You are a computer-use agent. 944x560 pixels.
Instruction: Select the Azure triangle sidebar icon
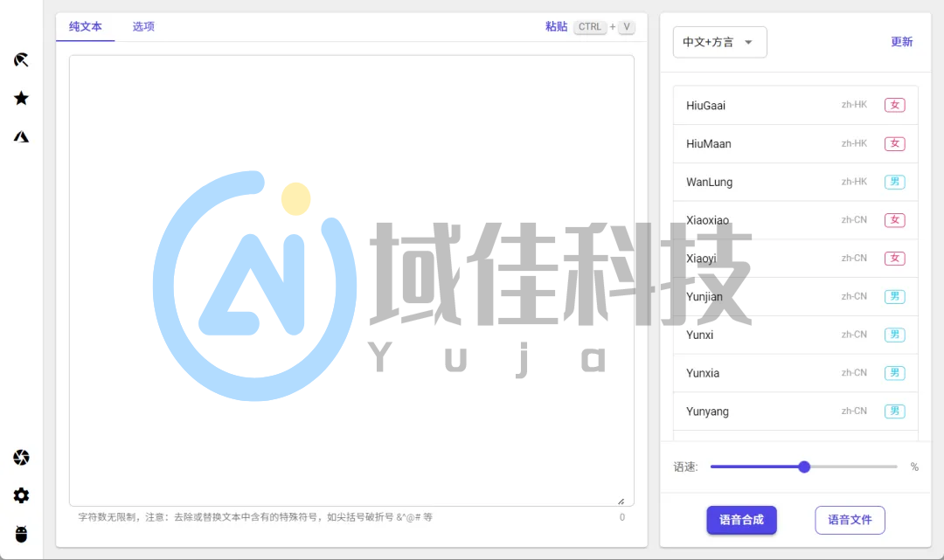pos(21,136)
